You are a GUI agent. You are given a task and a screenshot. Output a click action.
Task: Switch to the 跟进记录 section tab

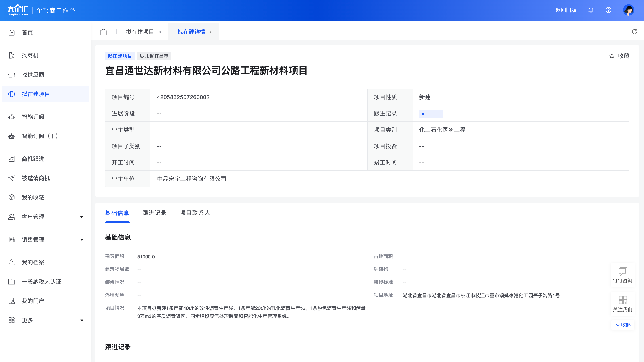155,213
